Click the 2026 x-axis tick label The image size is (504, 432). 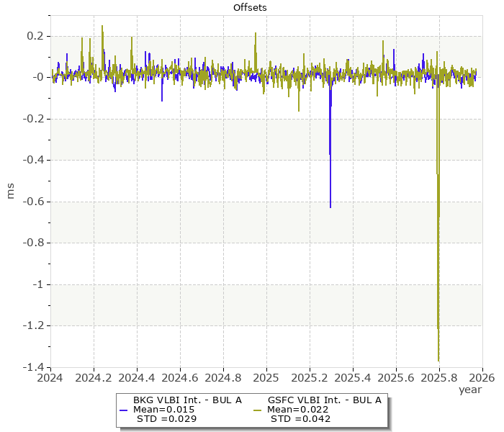[482, 377]
